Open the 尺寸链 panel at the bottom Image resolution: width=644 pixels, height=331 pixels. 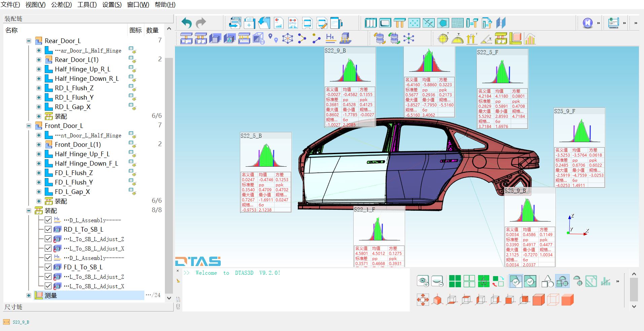point(13,307)
